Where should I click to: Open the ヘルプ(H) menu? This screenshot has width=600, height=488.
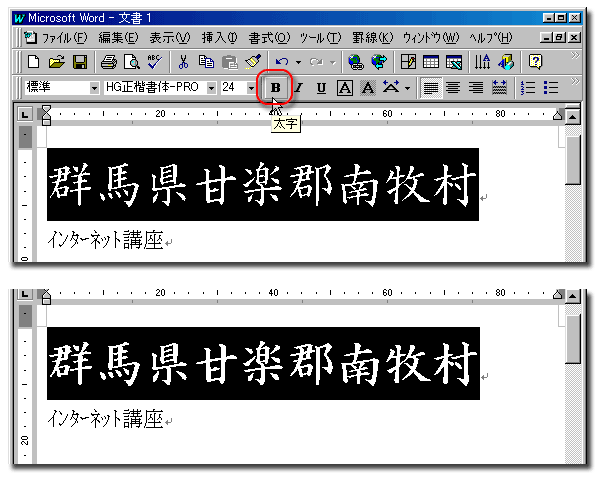pos(491,38)
